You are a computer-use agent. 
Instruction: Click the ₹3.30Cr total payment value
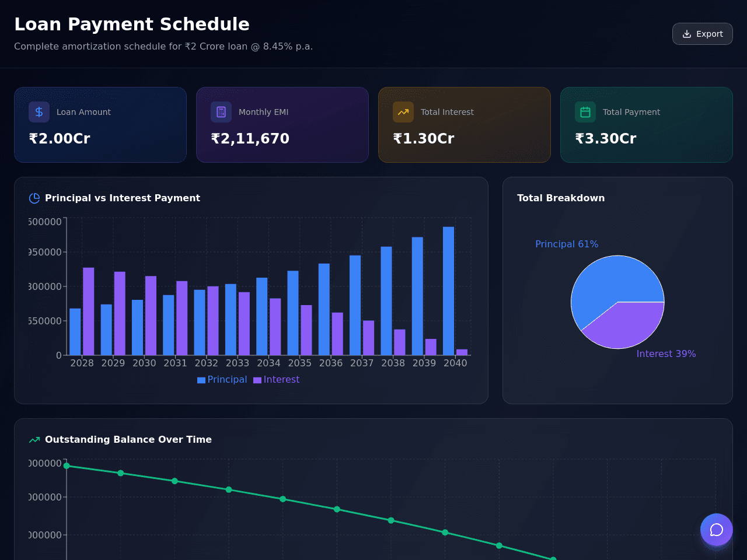click(x=606, y=139)
